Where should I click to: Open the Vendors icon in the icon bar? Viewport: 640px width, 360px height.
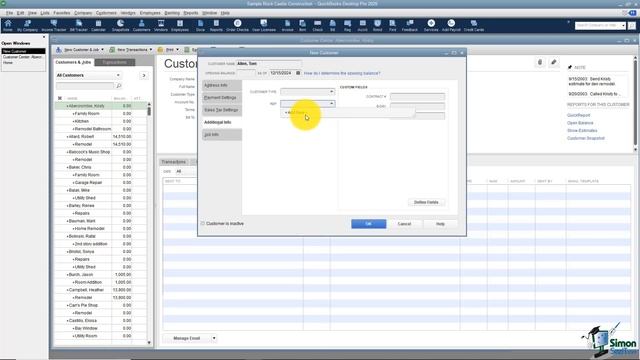[161, 25]
